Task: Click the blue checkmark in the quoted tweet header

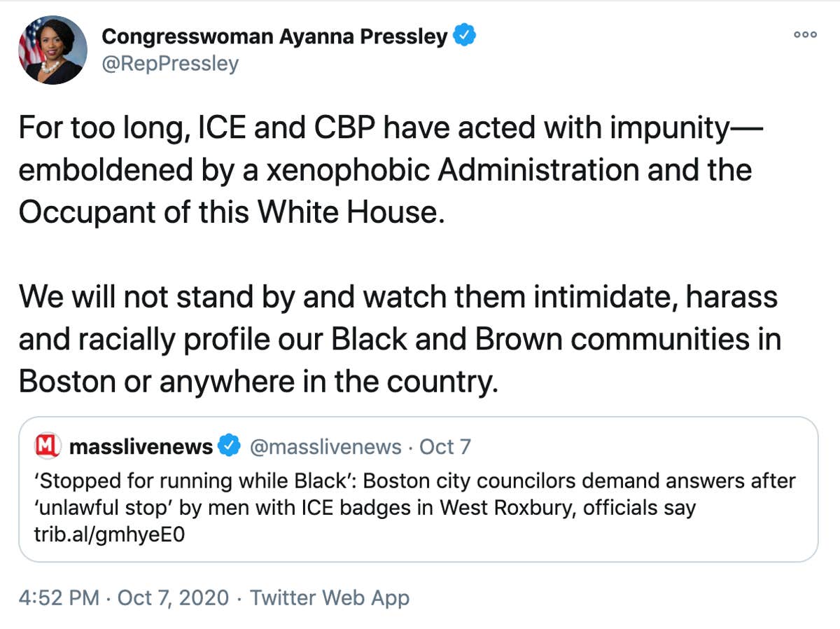Action: [228, 446]
